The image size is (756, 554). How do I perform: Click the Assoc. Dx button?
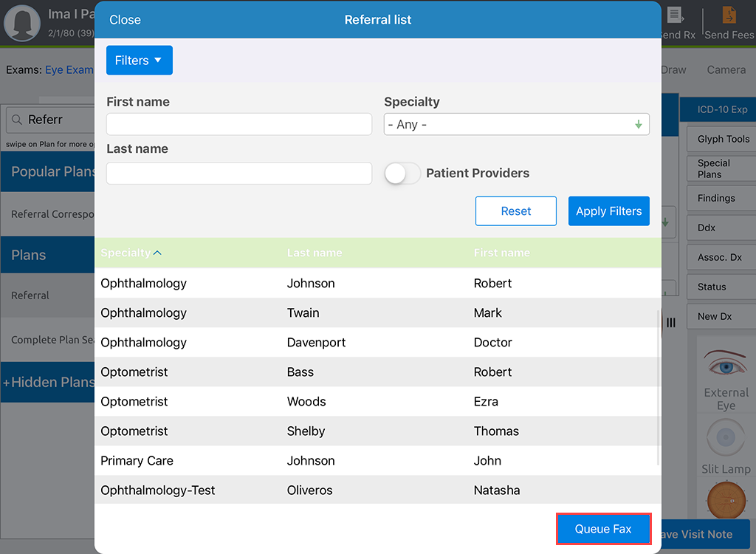point(721,257)
